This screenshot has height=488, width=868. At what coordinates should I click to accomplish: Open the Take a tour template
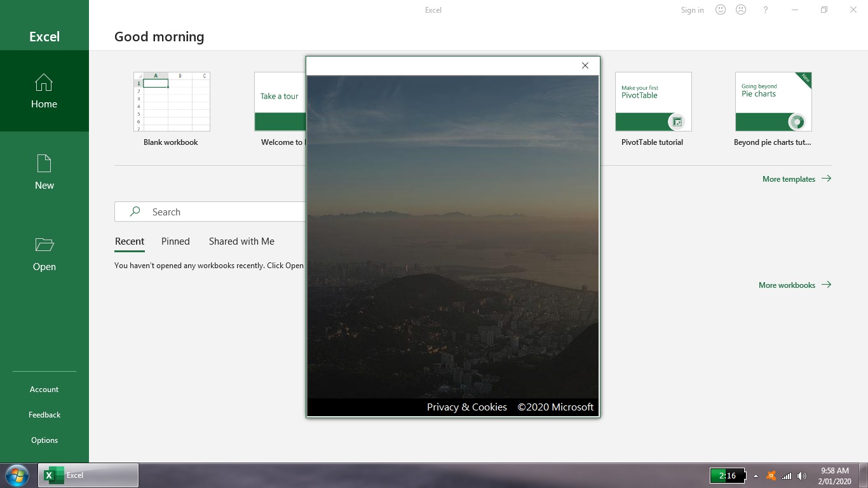(x=280, y=109)
